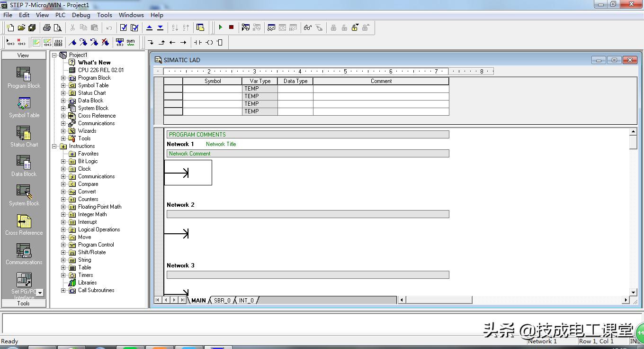The image size is (644, 349).
Task: Open Status Chart from the navigation bar
Action: (24, 137)
